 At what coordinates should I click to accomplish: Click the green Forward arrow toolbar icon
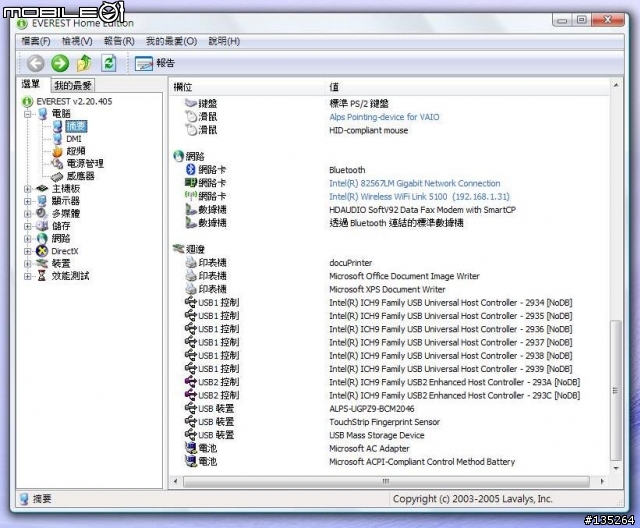(60, 63)
